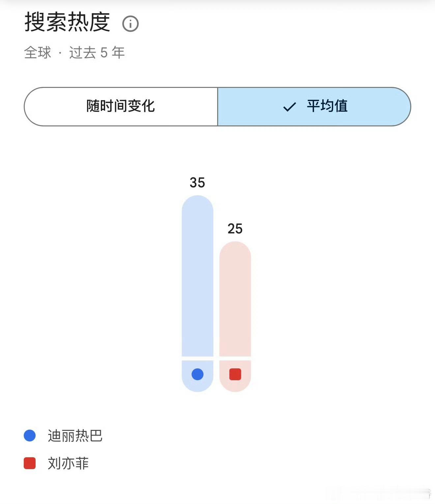Click the 搜索热度 heading
The height and width of the screenshot is (504, 435).
click(67, 22)
